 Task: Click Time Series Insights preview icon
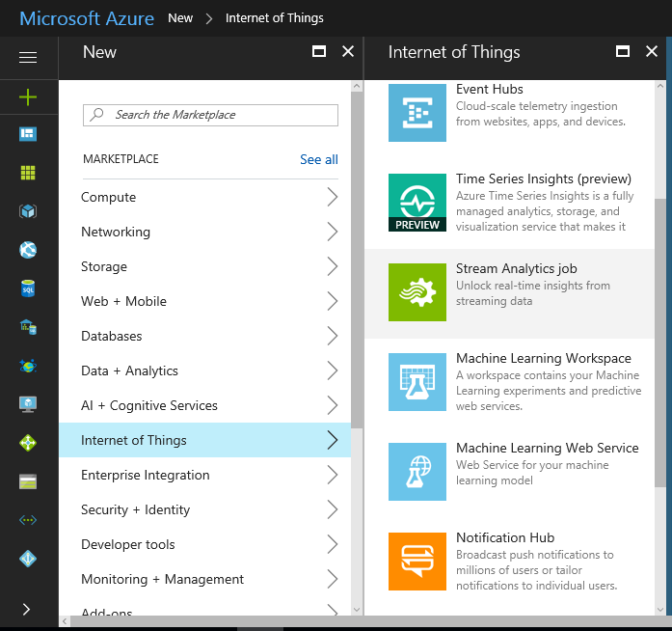(x=417, y=203)
